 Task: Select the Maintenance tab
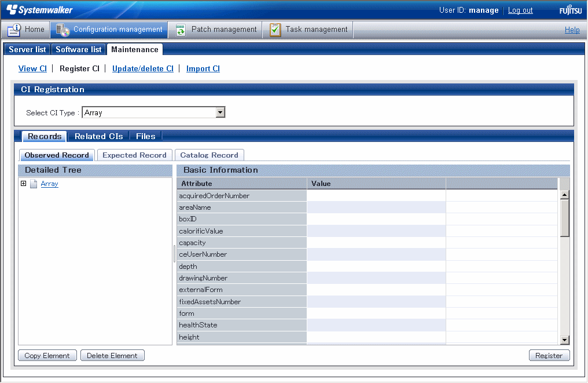point(135,50)
